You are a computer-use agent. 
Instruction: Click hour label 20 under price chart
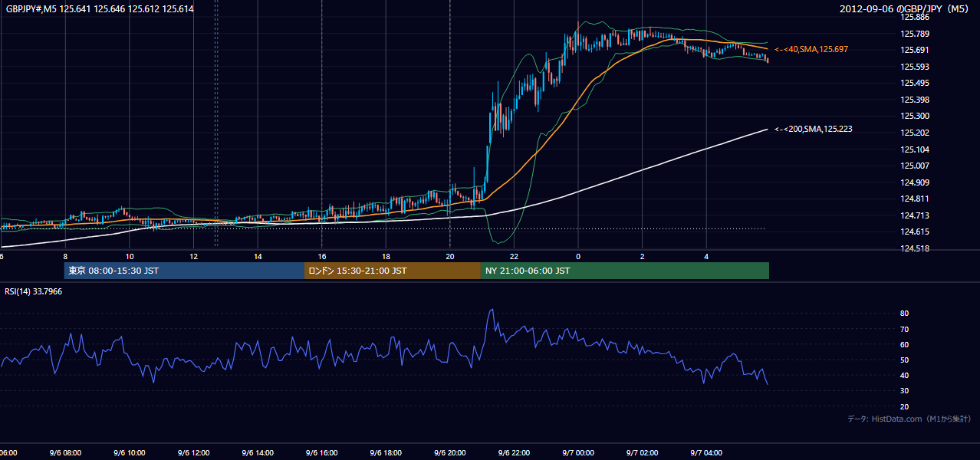pyautogui.click(x=450, y=256)
